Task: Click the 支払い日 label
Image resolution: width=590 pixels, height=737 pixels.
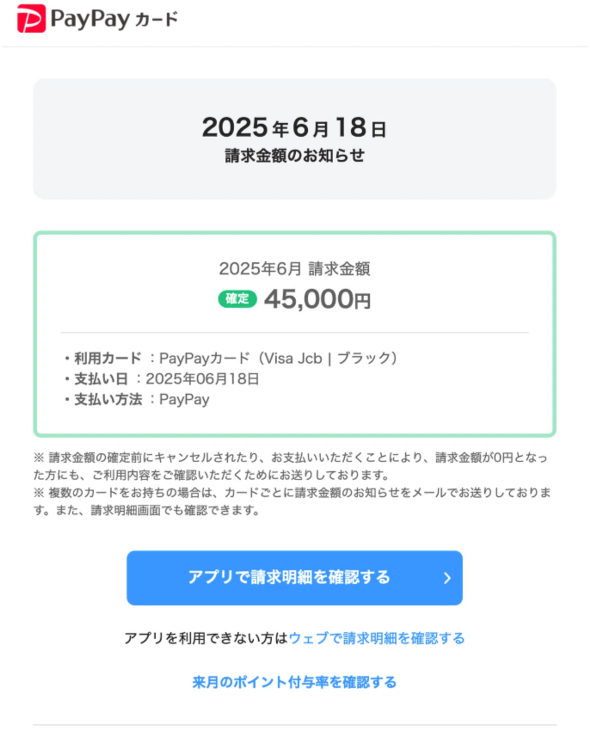Action: [x=101, y=379]
